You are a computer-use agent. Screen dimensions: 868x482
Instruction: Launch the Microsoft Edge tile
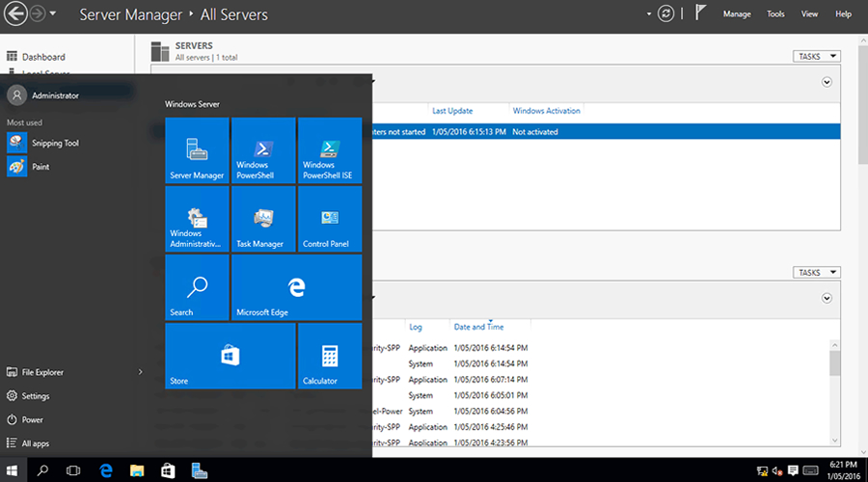point(297,287)
